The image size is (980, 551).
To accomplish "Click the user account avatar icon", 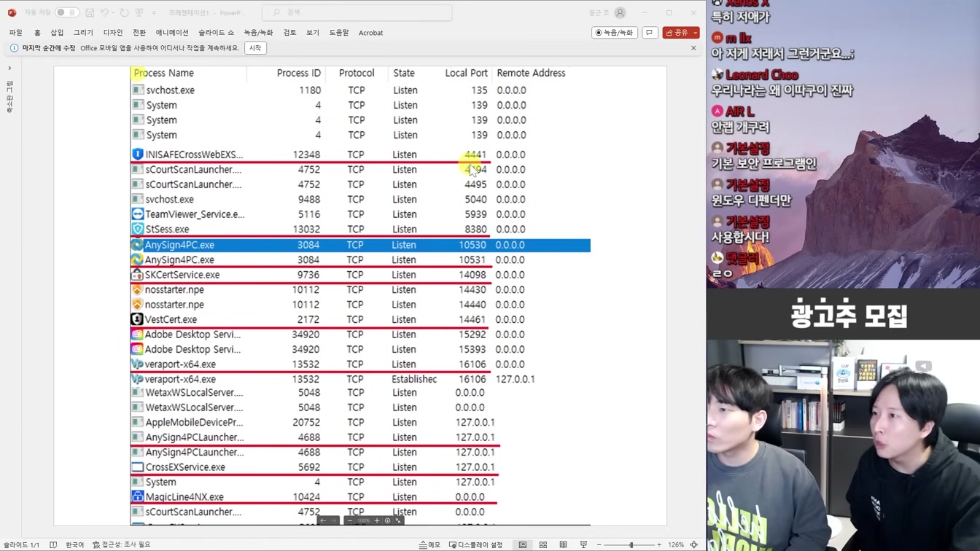I will click(621, 12).
